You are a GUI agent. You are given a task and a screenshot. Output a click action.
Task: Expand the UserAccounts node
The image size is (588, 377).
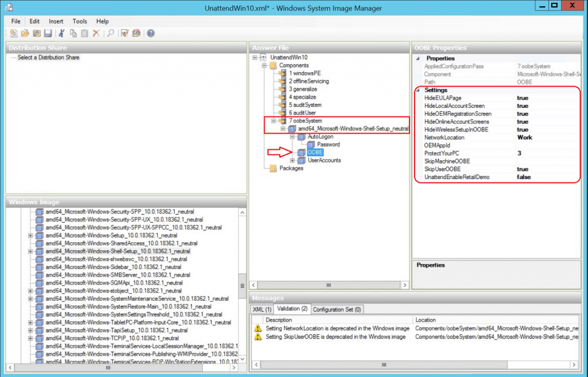point(292,161)
